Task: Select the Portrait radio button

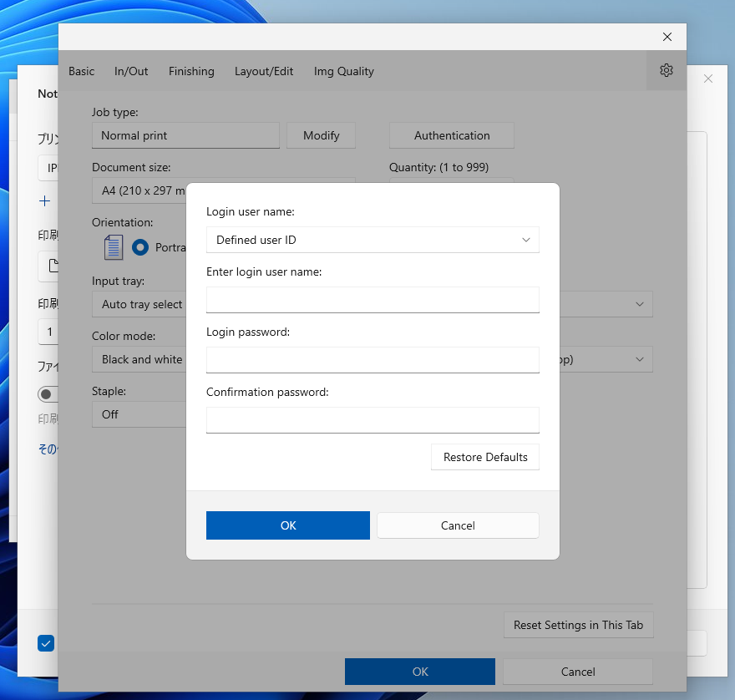Action: (x=140, y=247)
